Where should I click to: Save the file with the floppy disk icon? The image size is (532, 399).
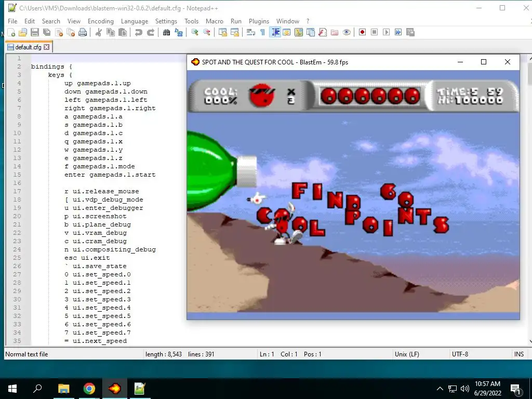pyautogui.click(x=35, y=33)
